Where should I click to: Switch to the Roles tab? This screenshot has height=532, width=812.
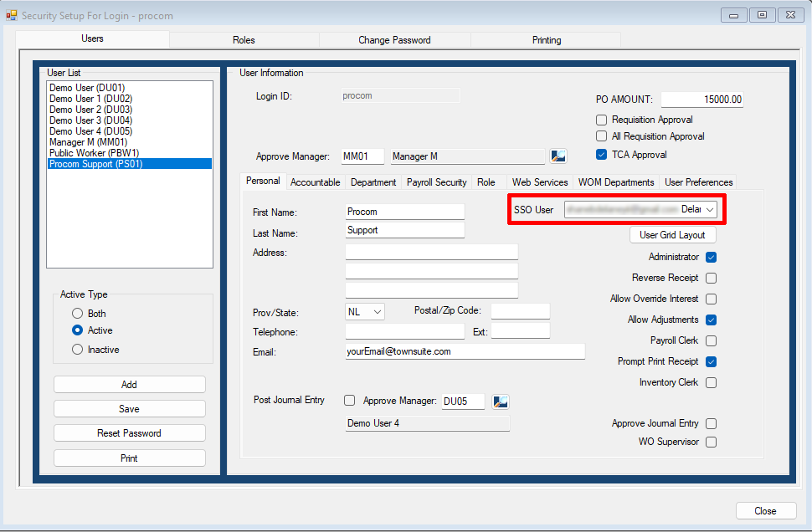pyautogui.click(x=244, y=39)
